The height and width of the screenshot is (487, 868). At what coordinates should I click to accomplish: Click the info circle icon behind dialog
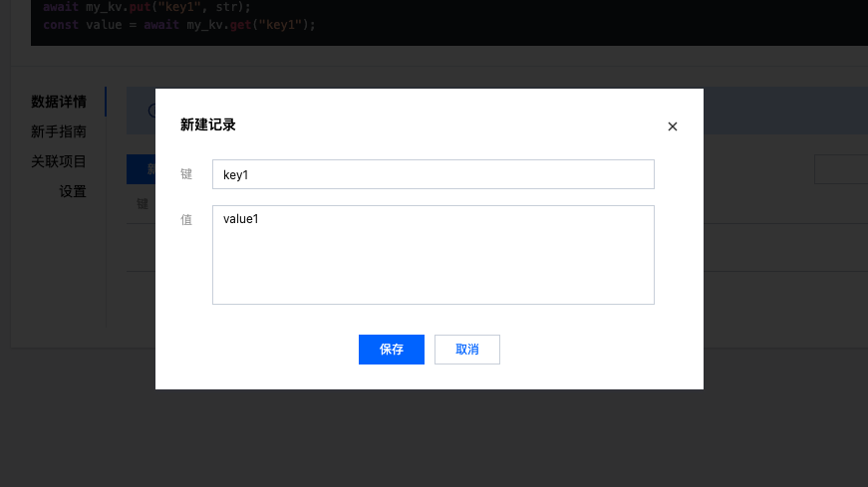(151, 111)
